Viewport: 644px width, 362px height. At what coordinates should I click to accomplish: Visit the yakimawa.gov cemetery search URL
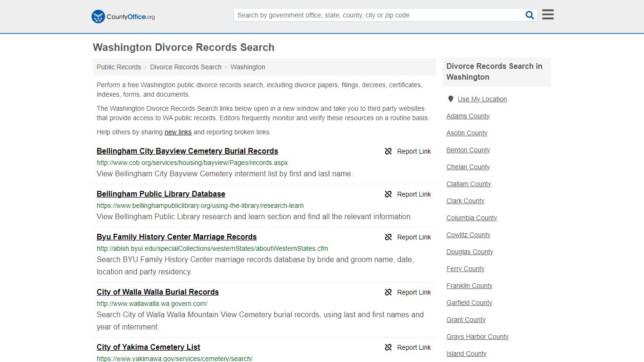tap(174, 359)
